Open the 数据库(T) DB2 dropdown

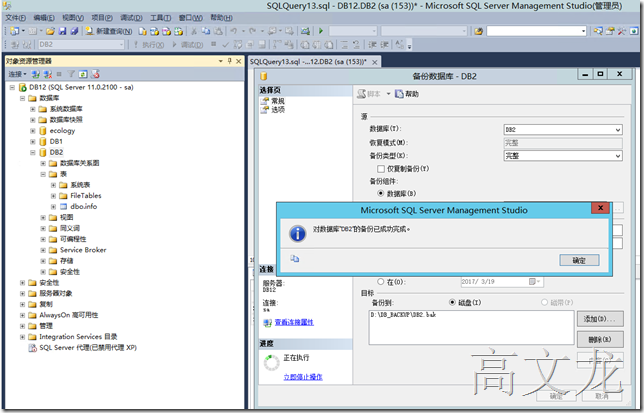click(x=563, y=130)
